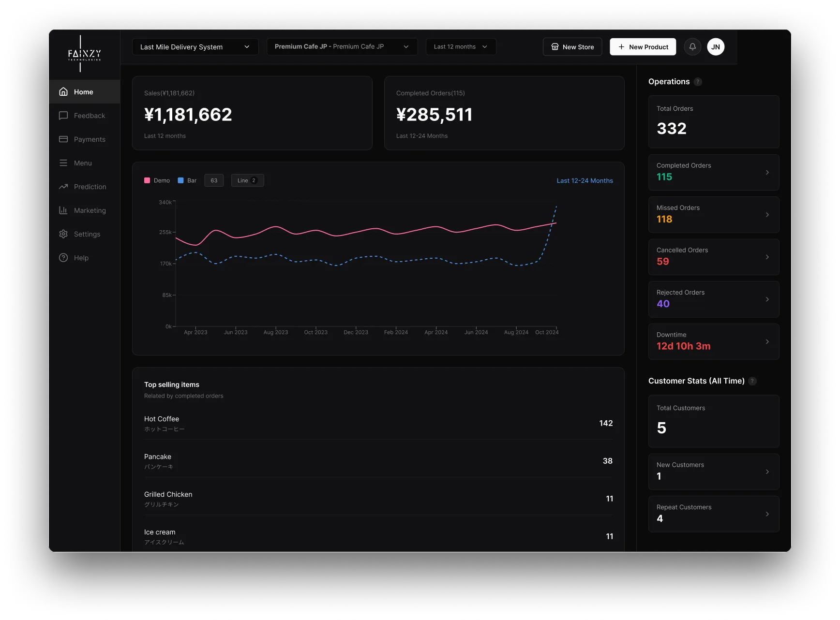Click the notification bell icon
Image resolution: width=840 pixels, height=620 pixels.
pyautogui.click(x=692, y=47)
